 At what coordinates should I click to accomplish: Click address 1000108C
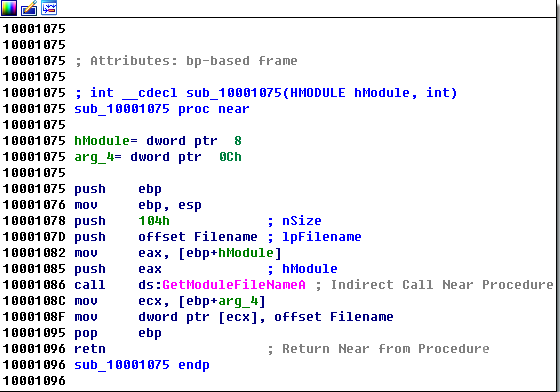[x=34, y=301]
